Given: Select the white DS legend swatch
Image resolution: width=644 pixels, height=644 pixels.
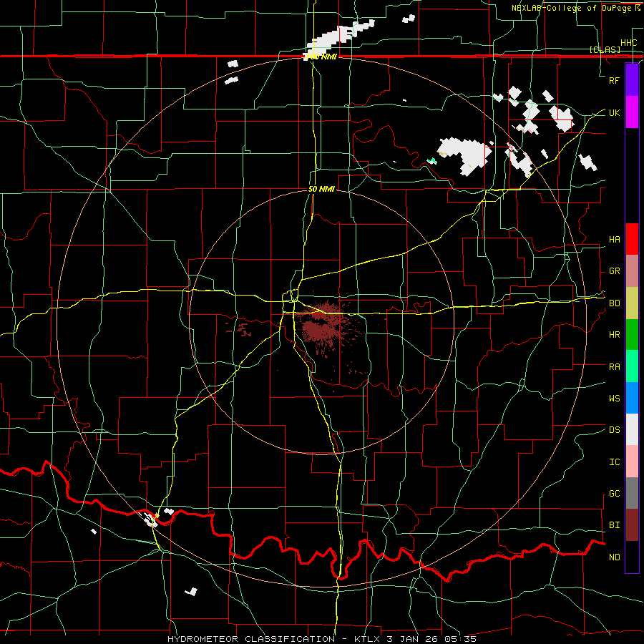Looking at the screenshot, I should point(632,429).
